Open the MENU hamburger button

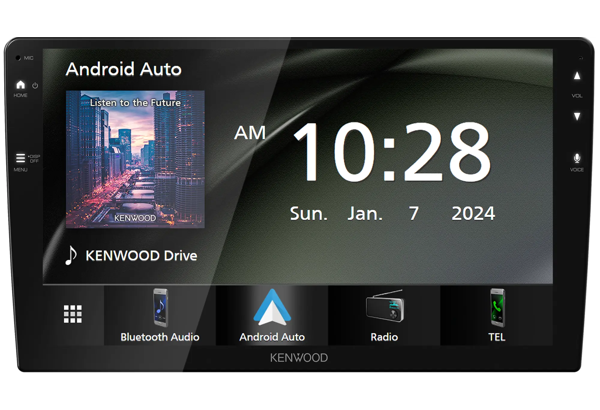click(x=20, y=158)
